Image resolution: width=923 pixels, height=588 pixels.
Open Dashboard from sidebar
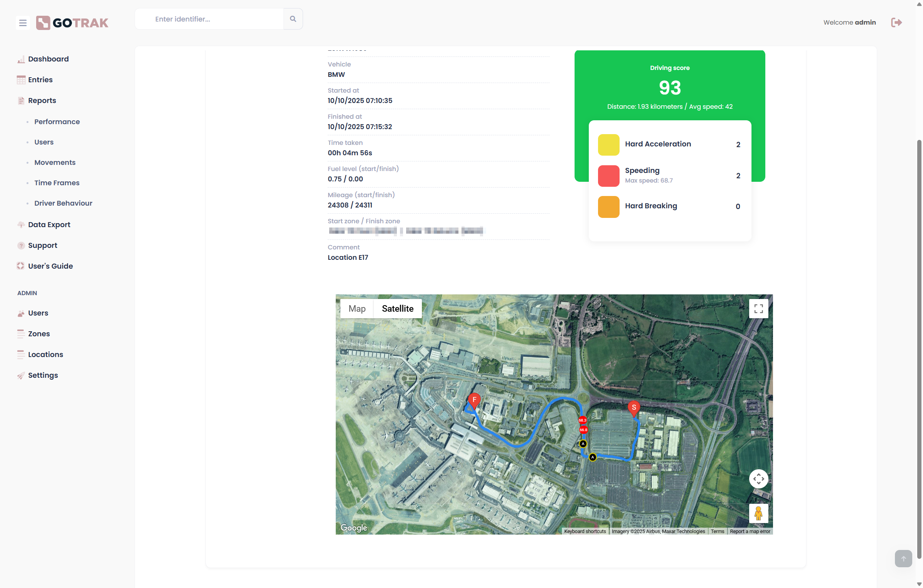click(48, 59)
